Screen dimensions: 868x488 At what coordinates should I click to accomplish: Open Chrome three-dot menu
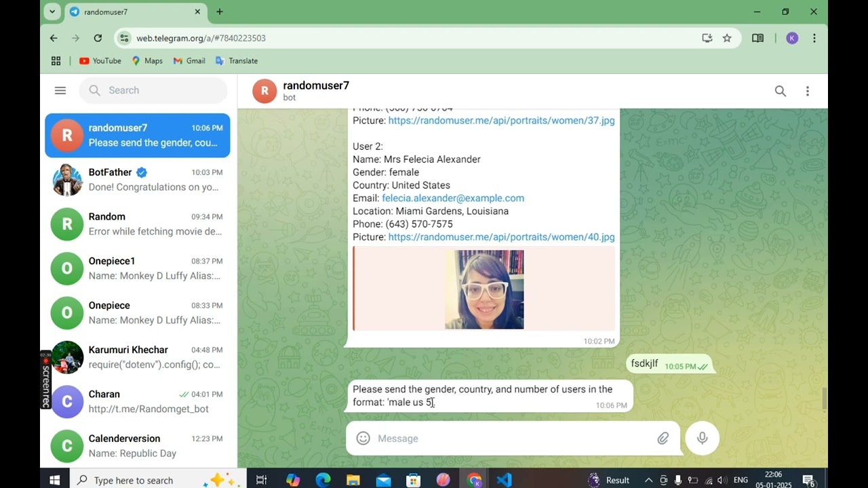[814, 38]
